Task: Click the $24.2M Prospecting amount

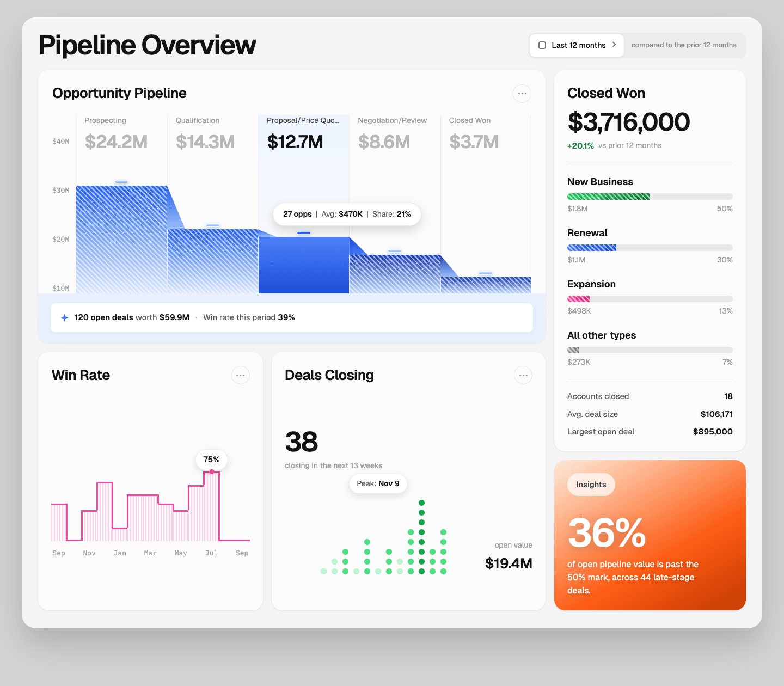Action: click(117, 142)
